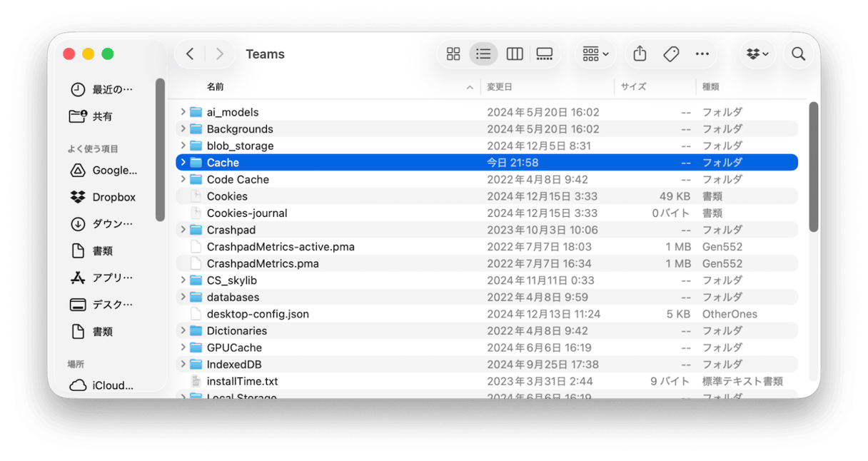The width and height of the screenshot is (868, 461).
Task: Go forward with the right chevron
Action: pyautogui.click(x=220, y=54)
